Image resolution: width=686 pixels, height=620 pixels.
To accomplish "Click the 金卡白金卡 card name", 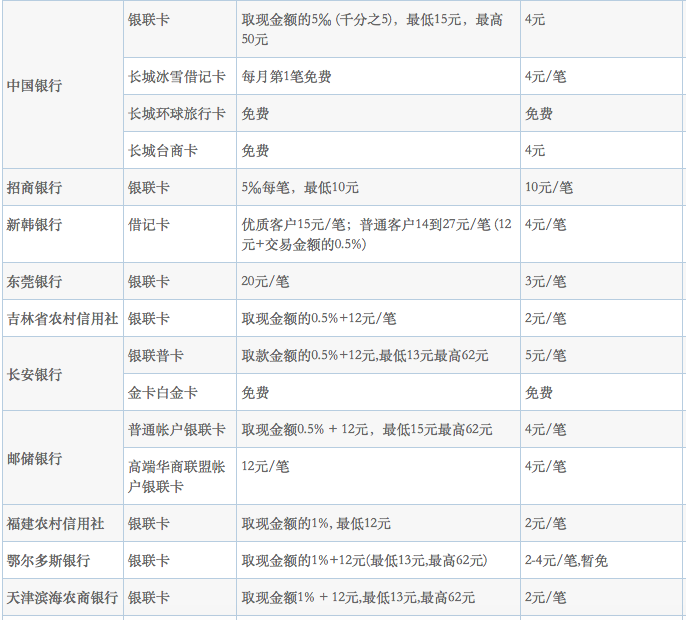I will [162, 392].
